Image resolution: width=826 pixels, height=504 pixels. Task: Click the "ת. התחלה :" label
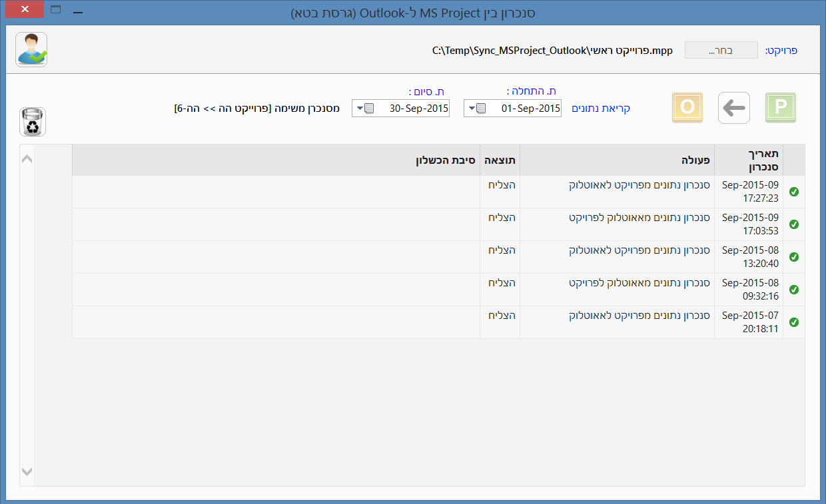coord(531,92)
